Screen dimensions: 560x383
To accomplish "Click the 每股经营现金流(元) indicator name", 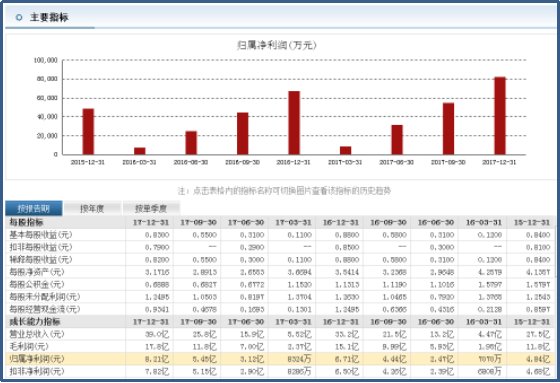I will (45, 309).
